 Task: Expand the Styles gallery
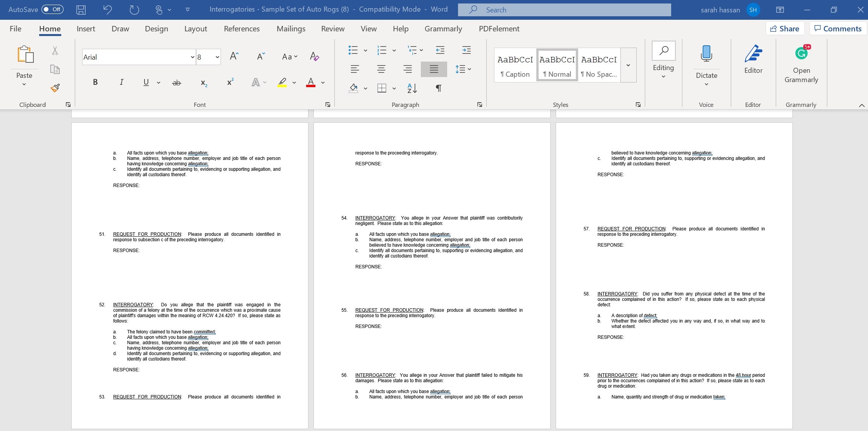pyautogui.click(x=628, y=65)
